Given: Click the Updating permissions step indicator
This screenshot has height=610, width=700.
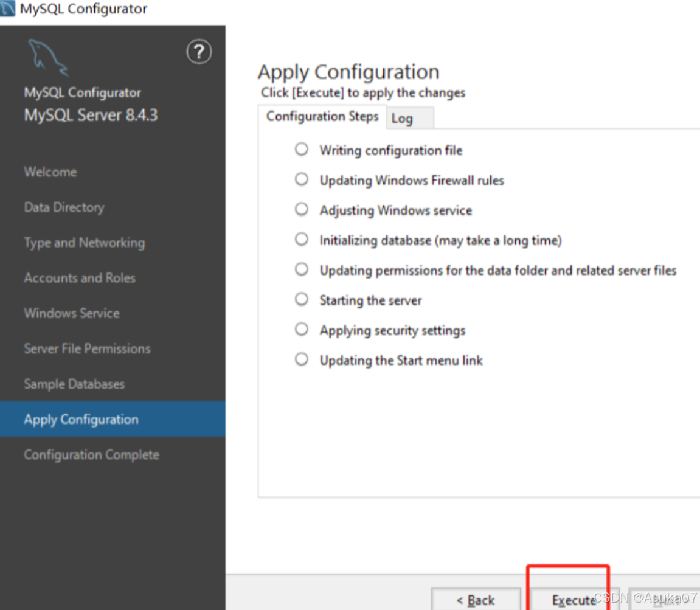Looking at the screenshot, I should coord(301,269).
